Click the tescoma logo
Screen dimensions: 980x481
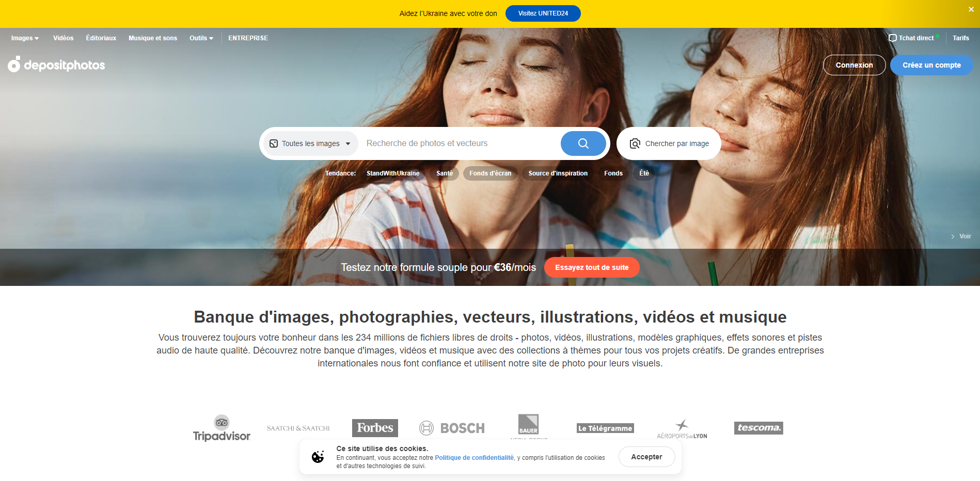(758, 428)
